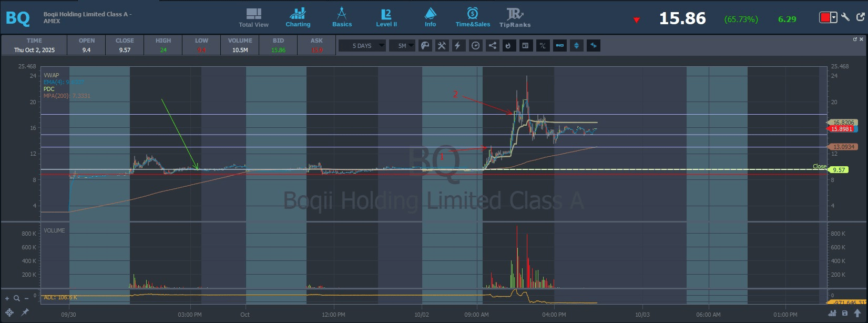Open the color palette chart settings

[425, 46]
